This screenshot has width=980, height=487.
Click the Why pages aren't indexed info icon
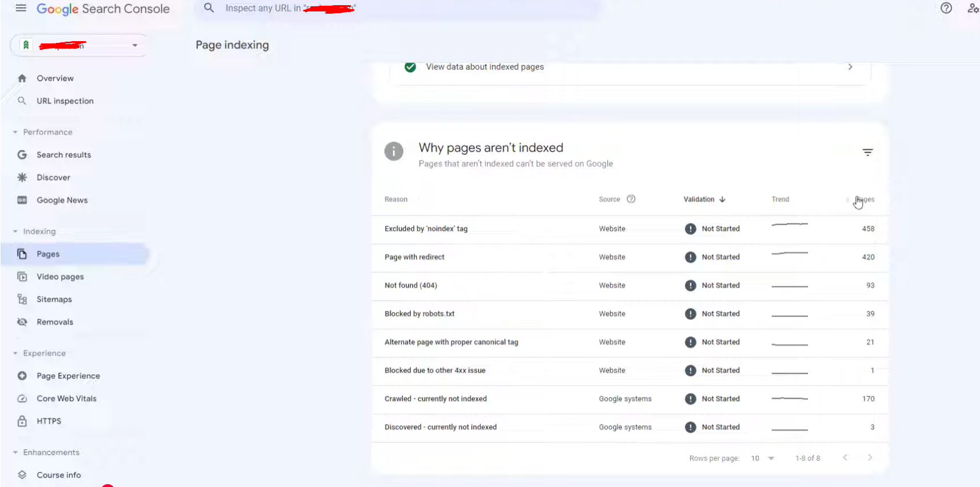[394, 151]
